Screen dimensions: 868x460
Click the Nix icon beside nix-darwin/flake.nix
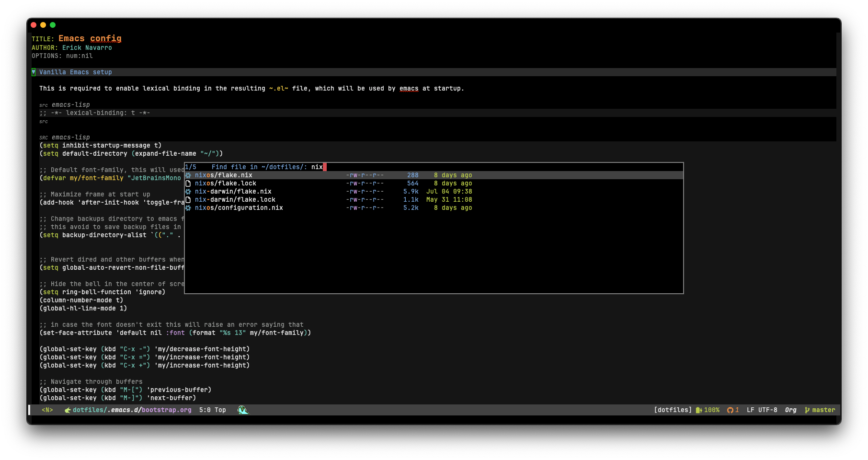click(x=188, y=192)
